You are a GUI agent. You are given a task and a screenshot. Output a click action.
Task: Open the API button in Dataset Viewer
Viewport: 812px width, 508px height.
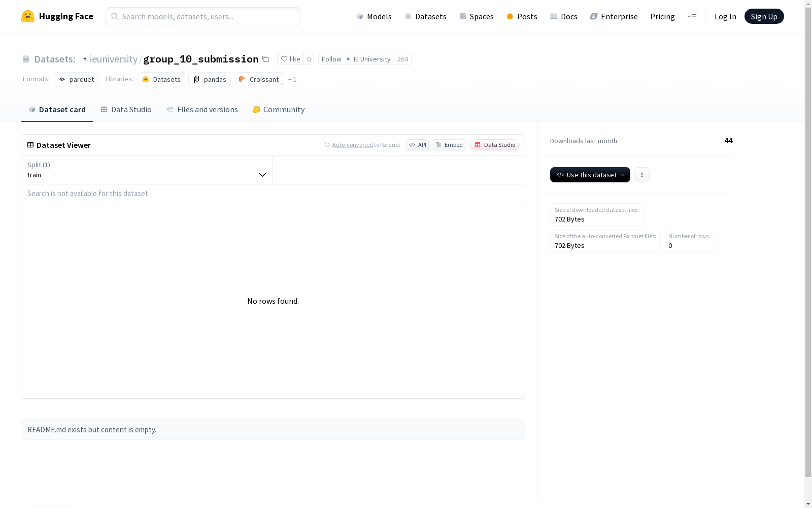[x=418, y=145]
